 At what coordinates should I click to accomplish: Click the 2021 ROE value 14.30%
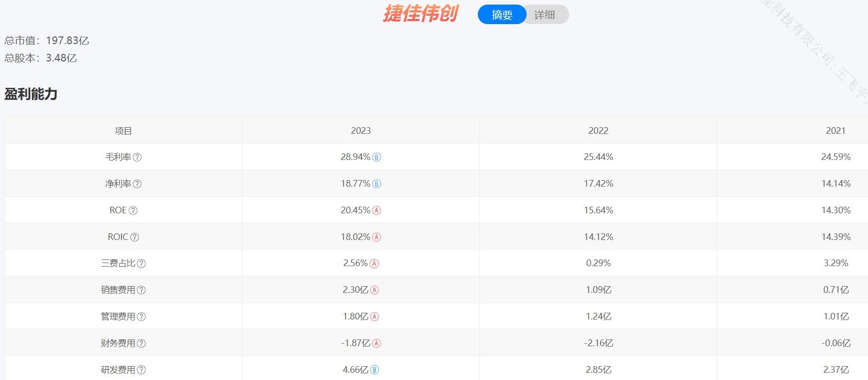(836, 210)
